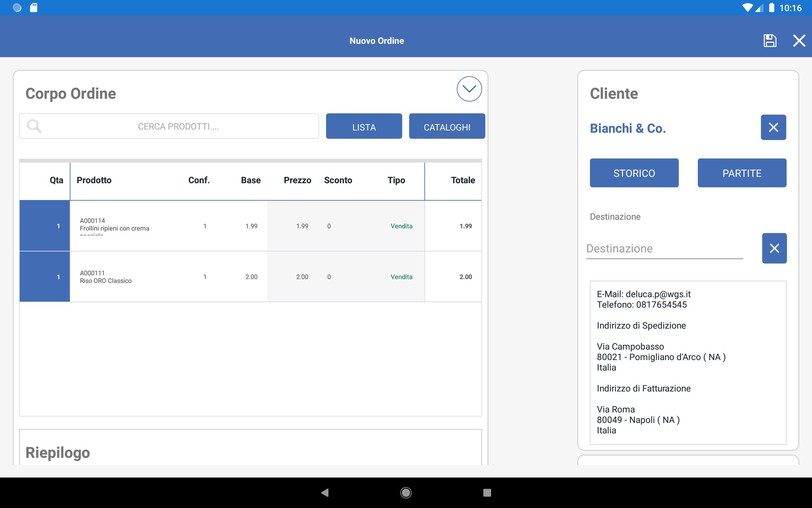Select quantity cell of Frollini row
The width and height of the screenshot is (812, 508).
(45, 226)
